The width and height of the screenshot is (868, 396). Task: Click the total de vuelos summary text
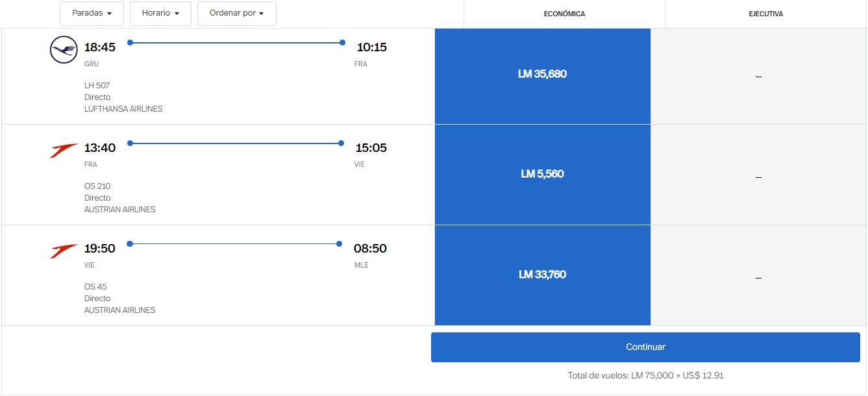point(645,375)
